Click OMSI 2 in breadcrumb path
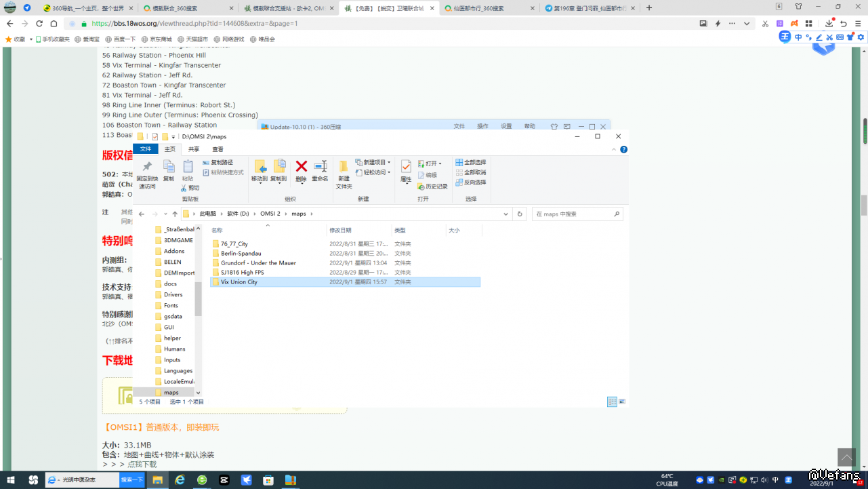The image size is (868, 489). [x=270, y=214]
